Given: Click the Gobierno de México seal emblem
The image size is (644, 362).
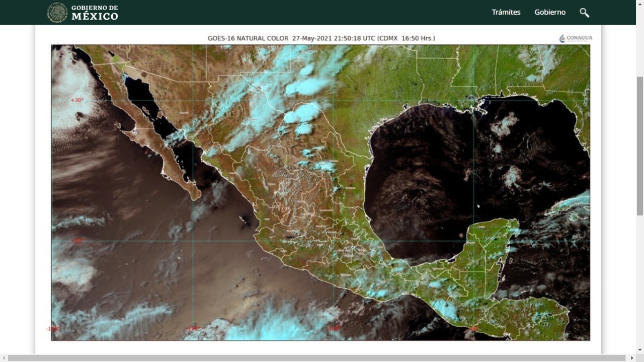Looking at the screenshot, I should (x=57, y=13).
